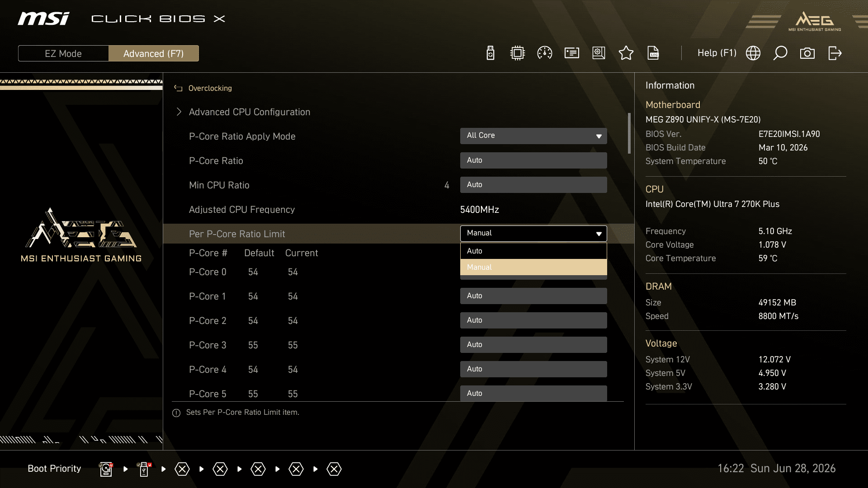Click the DRAM speed 8800 MT/s value
Screen dimensions: 868x488
pyautogui.click(x=778, y=316)
